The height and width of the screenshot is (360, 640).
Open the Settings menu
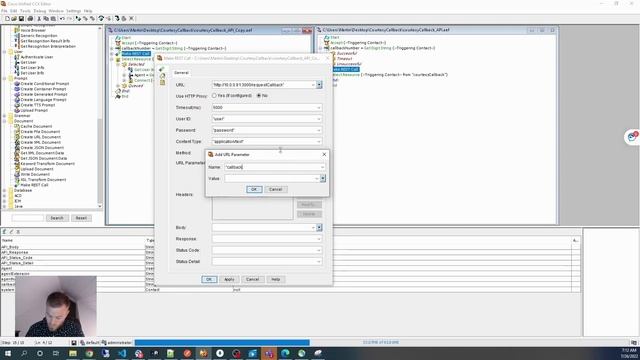coord(73,11)
